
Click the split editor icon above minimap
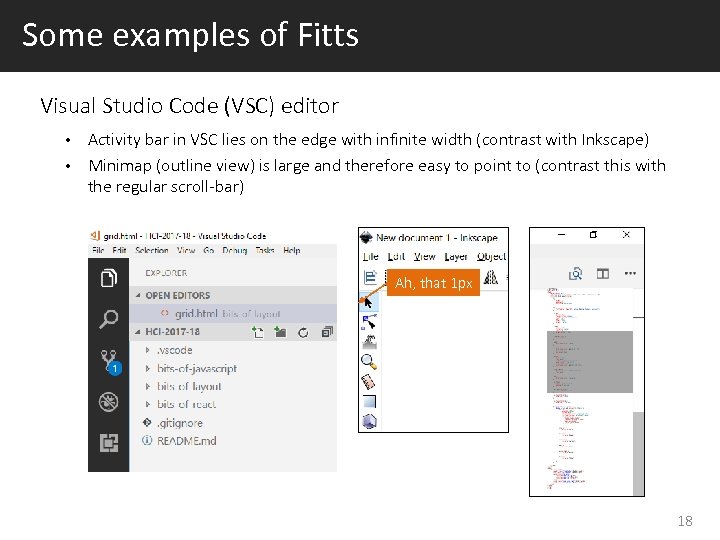[x=603, y=274]
